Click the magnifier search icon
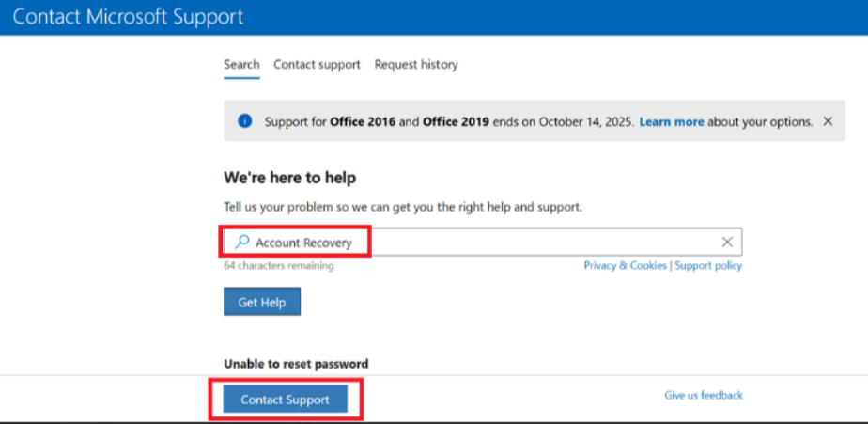868x424 pixels. coord(242,242)
